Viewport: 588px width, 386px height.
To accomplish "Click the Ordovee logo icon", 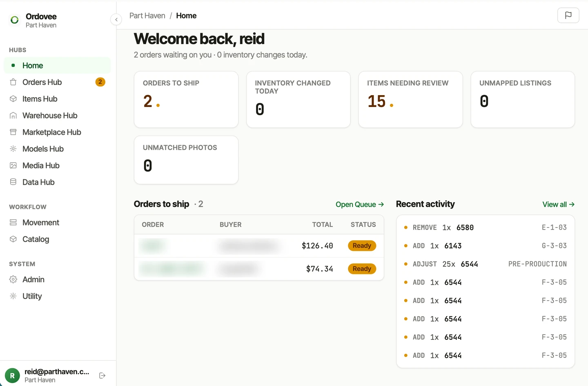I will [x=15, y=20].
